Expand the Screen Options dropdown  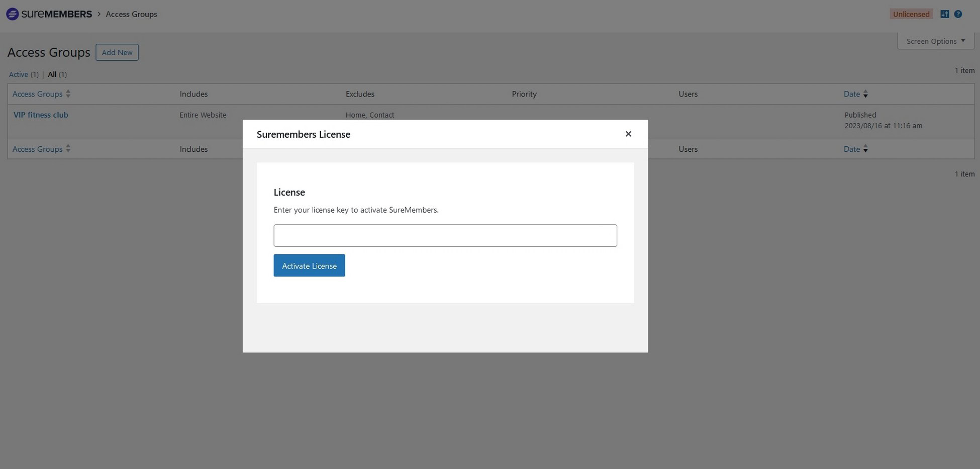[936, 41]
